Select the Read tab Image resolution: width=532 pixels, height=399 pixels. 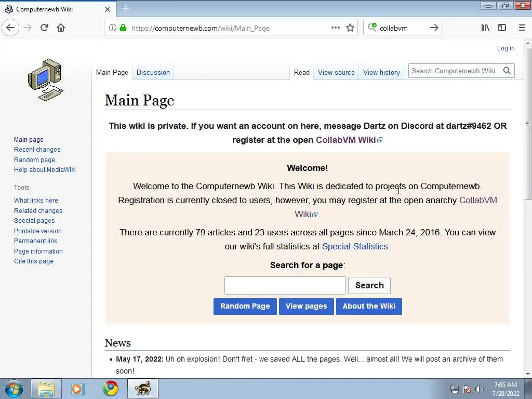(302, 72)
